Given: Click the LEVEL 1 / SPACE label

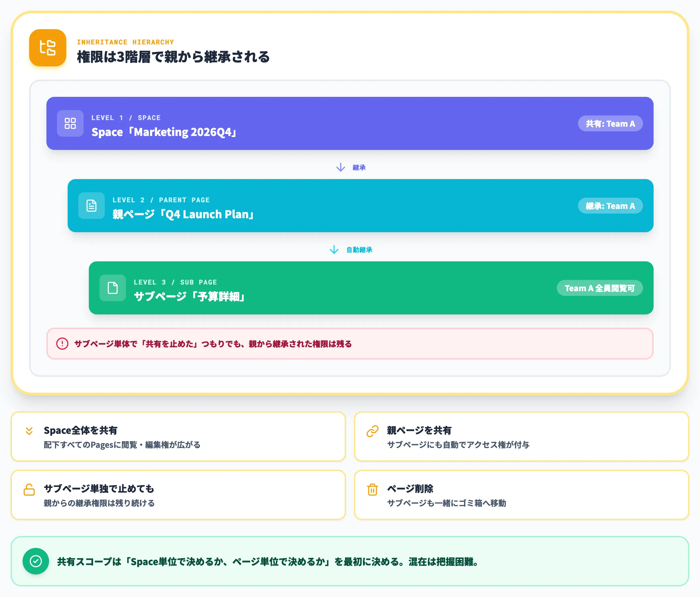Looking at the screenshot, I should click(126, 118).
